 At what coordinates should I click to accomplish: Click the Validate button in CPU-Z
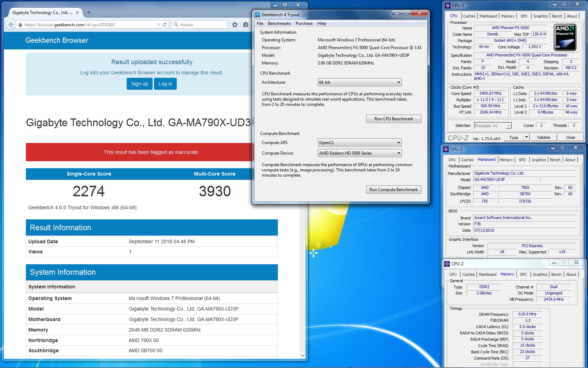pyautogui.click(x=544, y=137)
